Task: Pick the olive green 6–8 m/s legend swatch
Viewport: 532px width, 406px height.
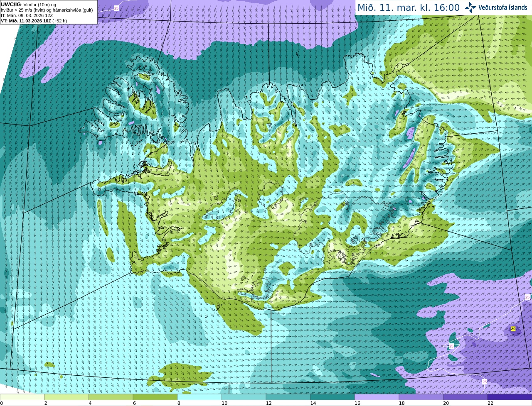Action: click(155, 397)
